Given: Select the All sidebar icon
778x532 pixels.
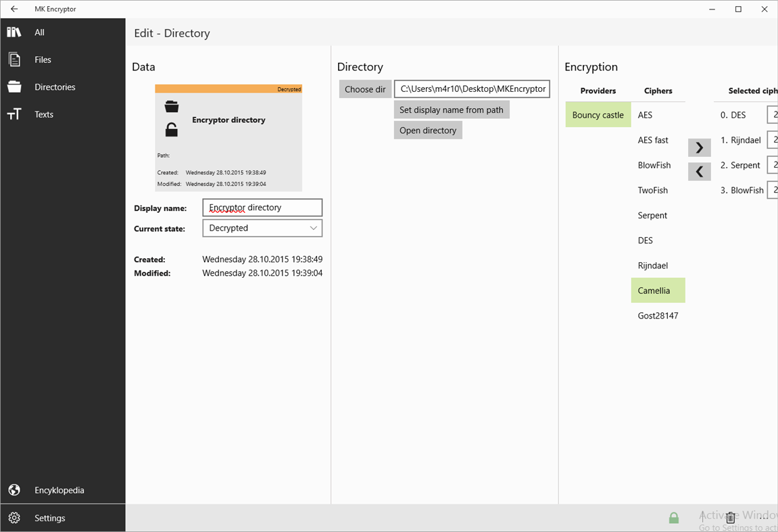Looking at the screenshot, I should click(x=14, y=32).
